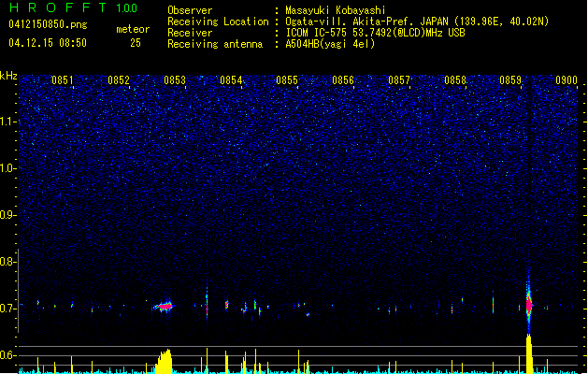This screenshot has width=588, height=374.
Task: Click the 0859 time marker
Action: pos(510,80)
